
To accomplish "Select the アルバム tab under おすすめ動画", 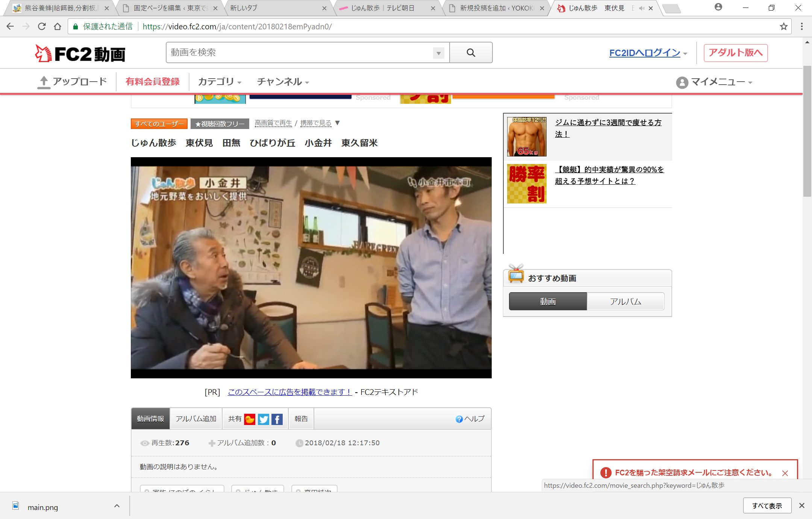I will [626, 301].
